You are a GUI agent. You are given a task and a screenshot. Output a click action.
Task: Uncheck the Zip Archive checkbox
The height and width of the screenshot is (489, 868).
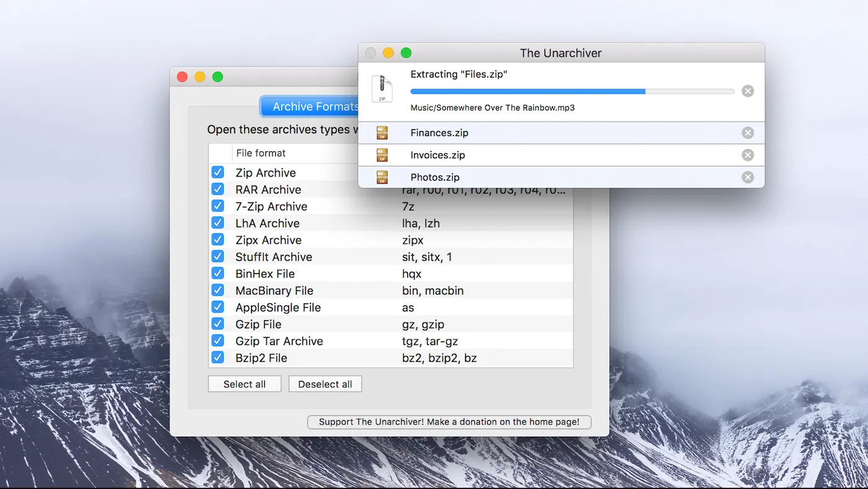pyautogui.click(x=218, y=173)
